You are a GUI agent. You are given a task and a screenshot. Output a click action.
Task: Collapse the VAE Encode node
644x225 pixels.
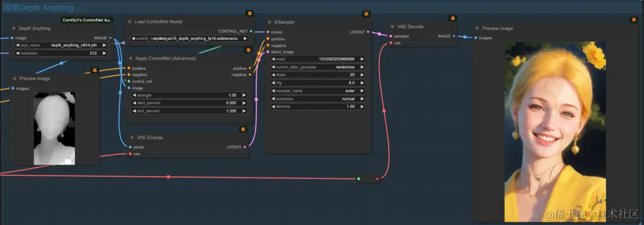131,137
